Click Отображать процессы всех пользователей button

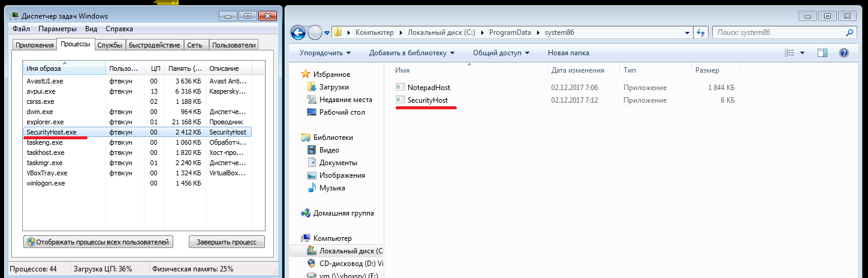pyautogui.click(x=99, y=242)
